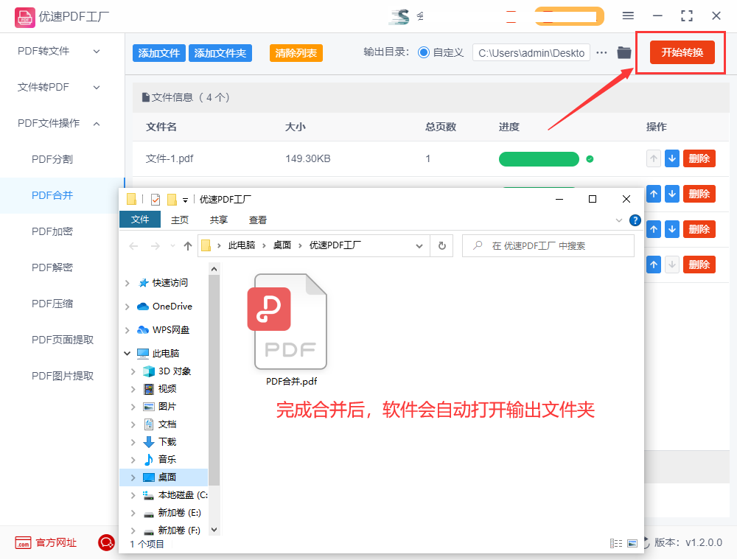
Task: Clear the list with 清除列表
Action: 296,53
